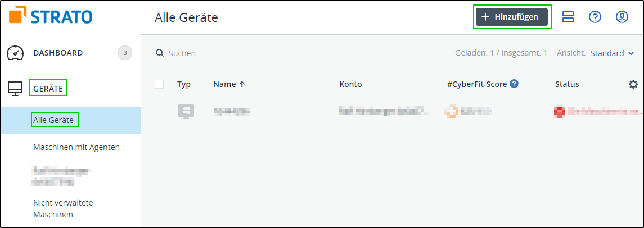This screenshot has height=228, width=644.
Task: Click the CyberFit-Score info help icon
Action: (x=514, y=84)
